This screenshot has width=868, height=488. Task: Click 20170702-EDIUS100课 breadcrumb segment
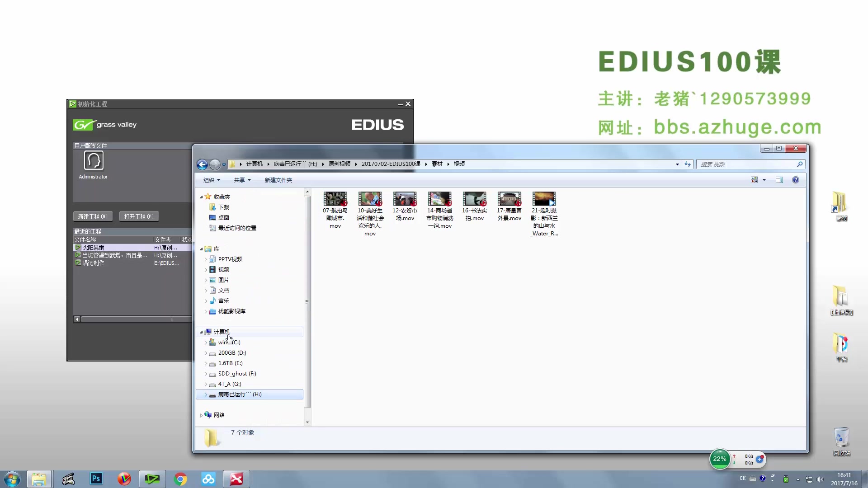tap(391, 164)
